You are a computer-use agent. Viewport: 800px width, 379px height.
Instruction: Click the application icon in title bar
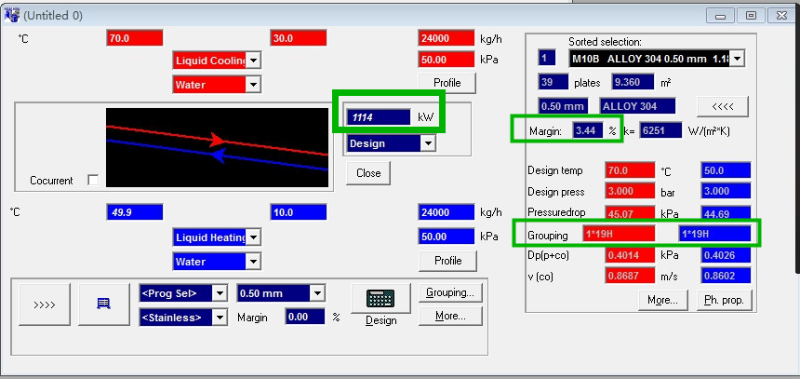[12, 15]
